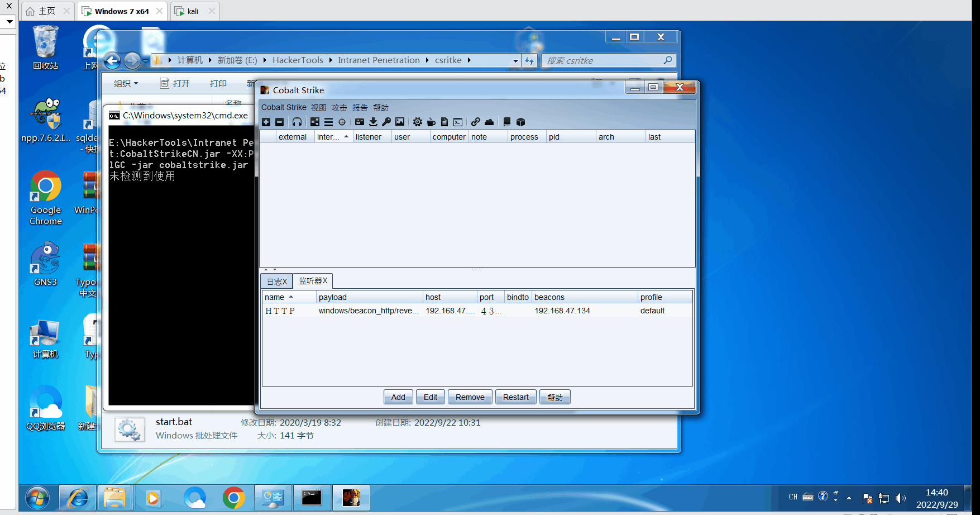Click the 帮助 button below listeners
Screen dimensions: 980x515
(555, 397)
